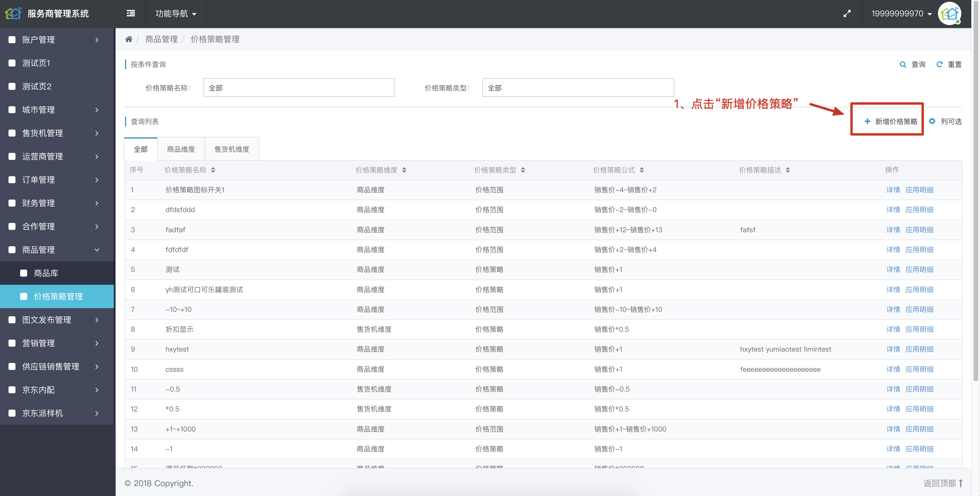980x496 pixels.
Task: Click 详情 for row 折扣显示
Action: (893, 329)
